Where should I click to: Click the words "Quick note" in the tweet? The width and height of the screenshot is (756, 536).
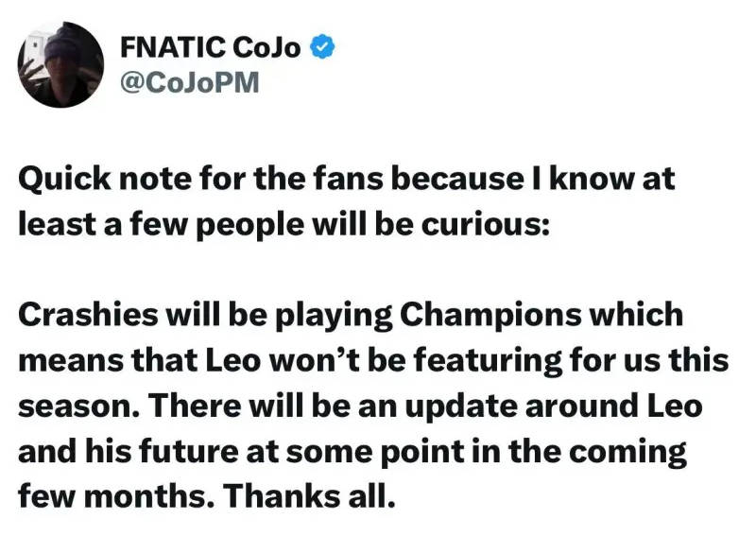point(93,181)
